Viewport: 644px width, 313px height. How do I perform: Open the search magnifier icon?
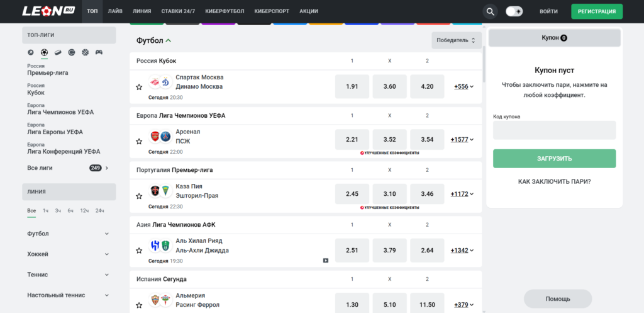coord(490,11)
